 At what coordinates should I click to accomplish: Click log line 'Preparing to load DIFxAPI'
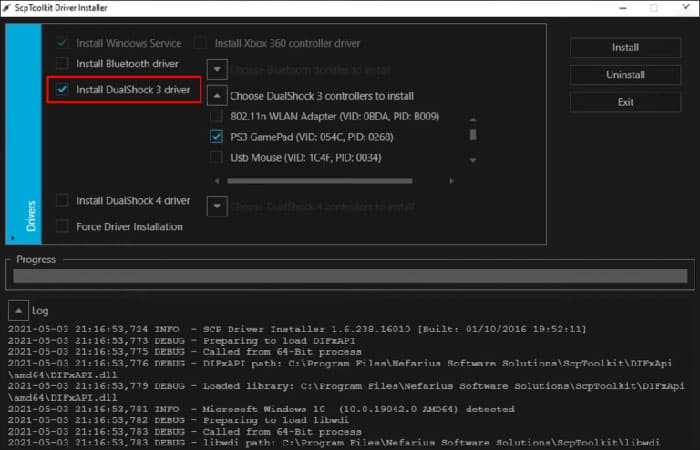click(x=182, y=341)
